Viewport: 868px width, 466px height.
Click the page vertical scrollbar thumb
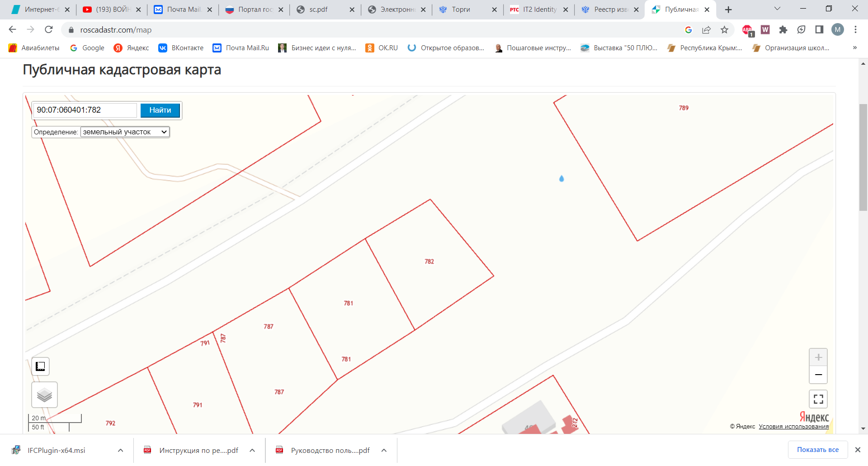click(863, 157)
